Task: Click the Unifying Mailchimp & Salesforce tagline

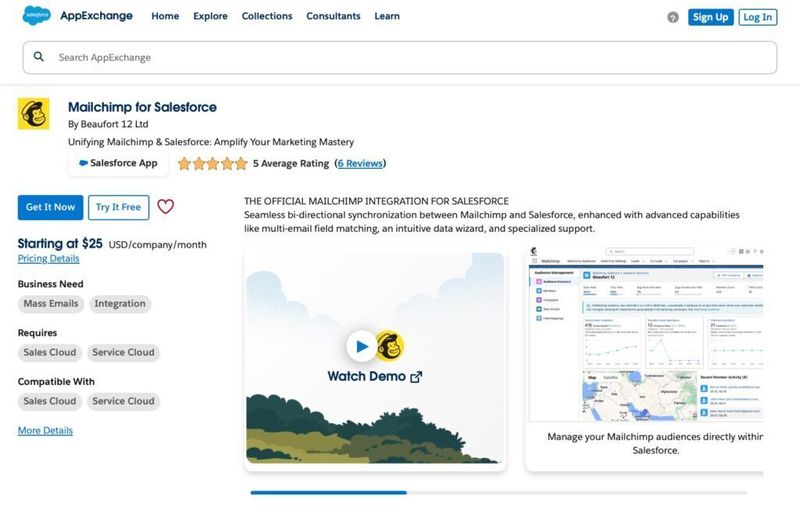Action: 211,142
